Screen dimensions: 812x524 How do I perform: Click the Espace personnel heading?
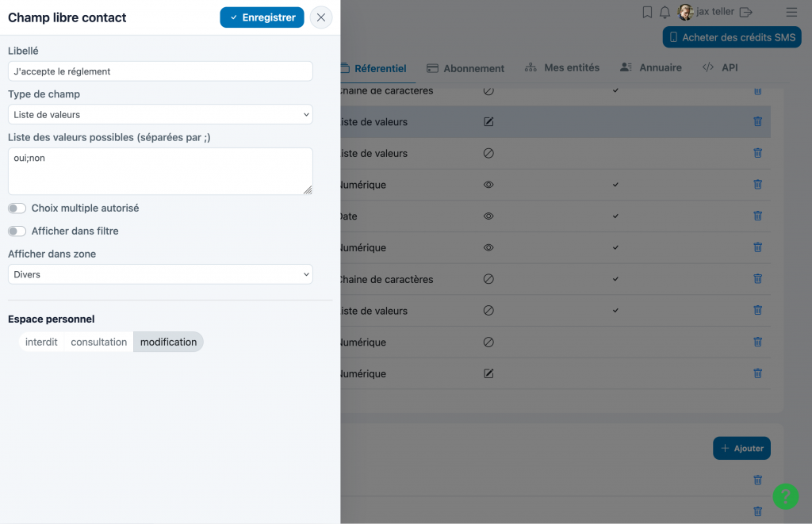[52, 319]
